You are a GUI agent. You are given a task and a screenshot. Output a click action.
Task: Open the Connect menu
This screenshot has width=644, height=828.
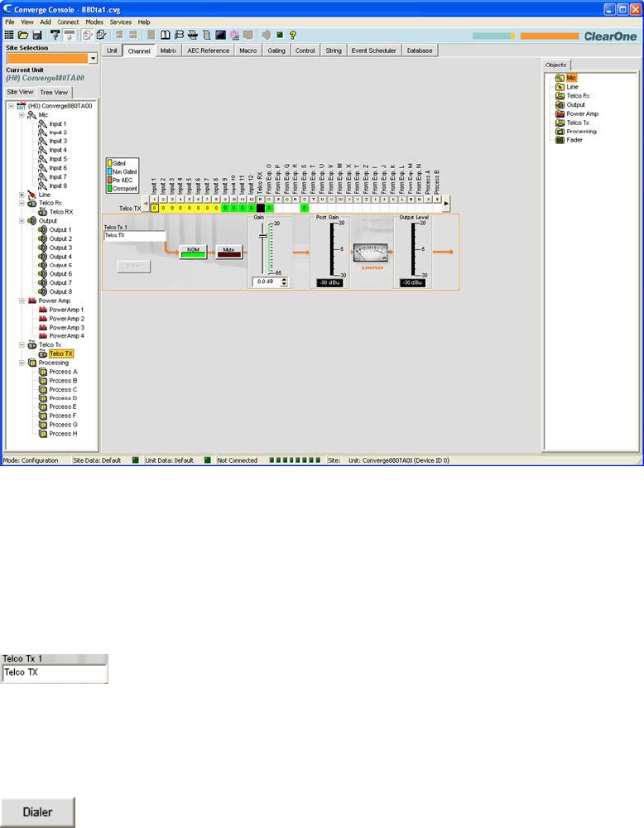[68, 22]
